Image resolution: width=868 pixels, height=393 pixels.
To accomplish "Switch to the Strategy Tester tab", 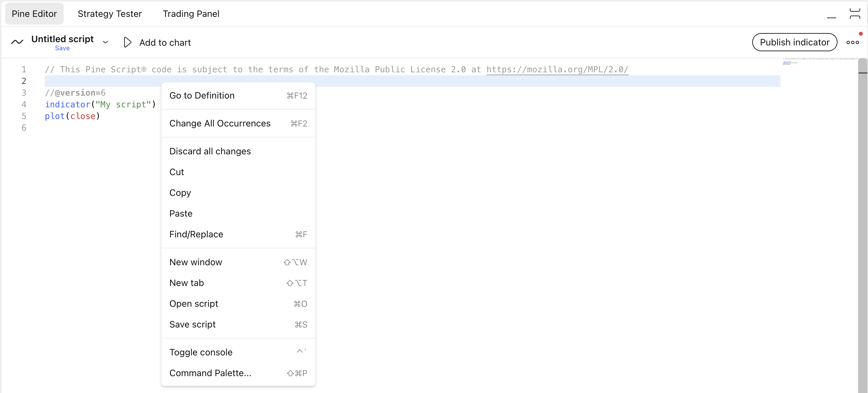I will (x=110, y=14).
